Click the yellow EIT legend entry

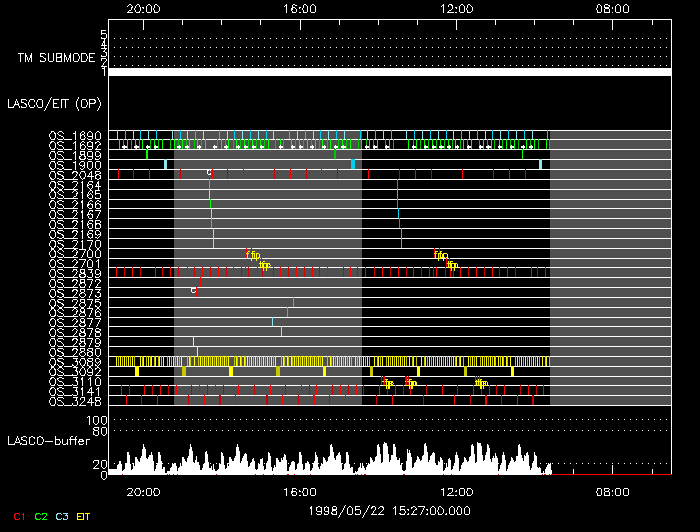83,516
